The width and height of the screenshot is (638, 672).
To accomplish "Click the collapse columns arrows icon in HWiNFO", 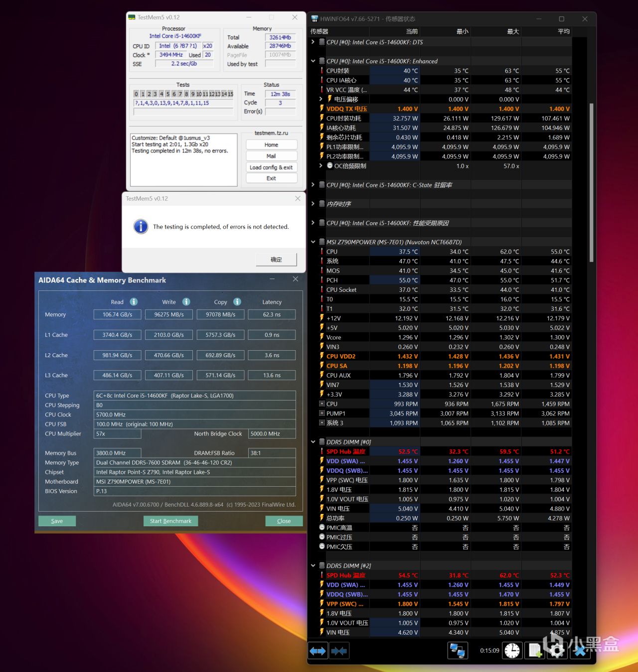I will [x=339, y=651].
